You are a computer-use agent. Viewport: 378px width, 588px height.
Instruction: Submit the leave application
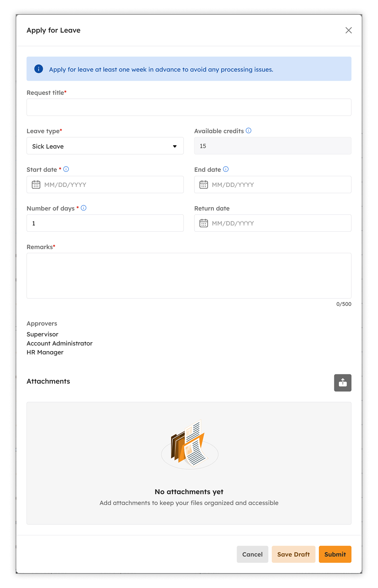click(x=335, y=554)
